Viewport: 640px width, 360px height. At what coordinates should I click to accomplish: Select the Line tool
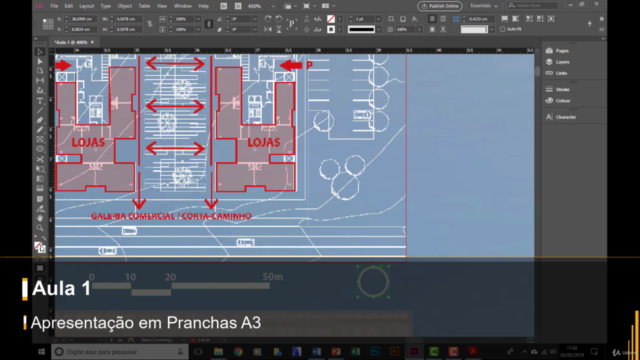pyautogui.click(x=40, y=110)
